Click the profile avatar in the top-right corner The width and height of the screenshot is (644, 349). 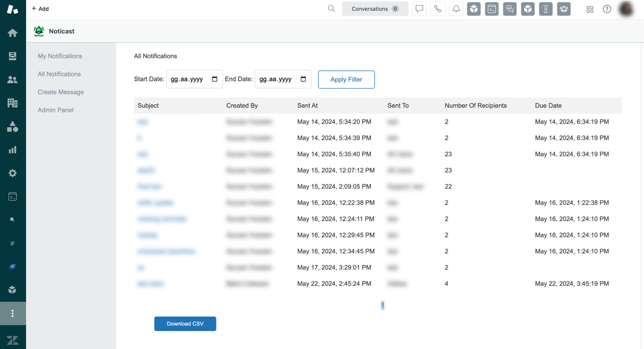625,9
